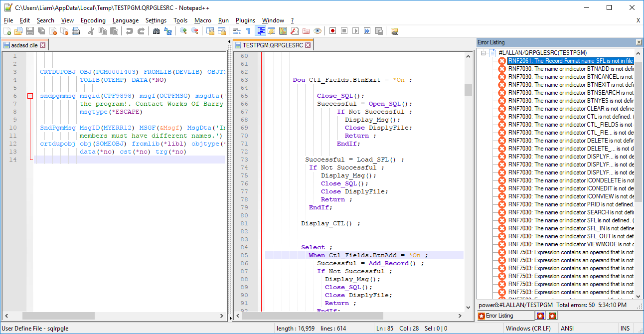644x334 pixels.
Task: Start macro recording with red circle icon
Action: tap(332, 31)
